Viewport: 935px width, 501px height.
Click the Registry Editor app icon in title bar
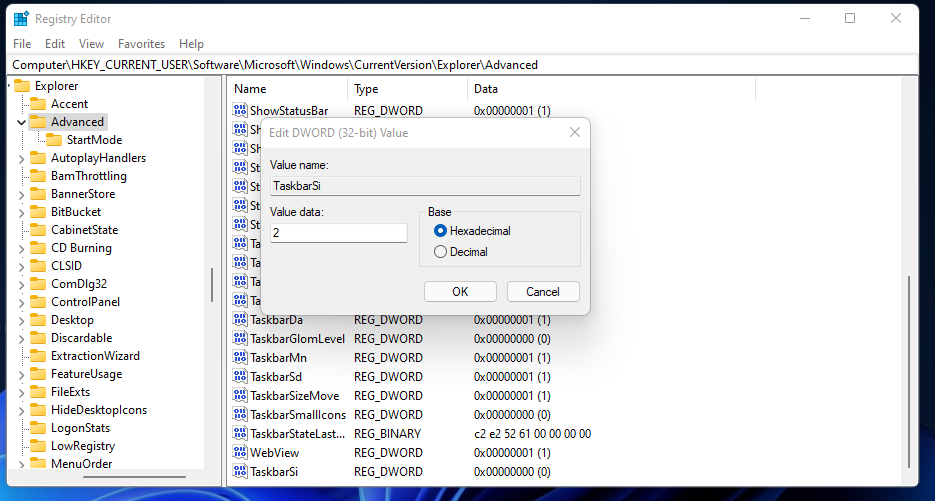click(x=21, y=18)
